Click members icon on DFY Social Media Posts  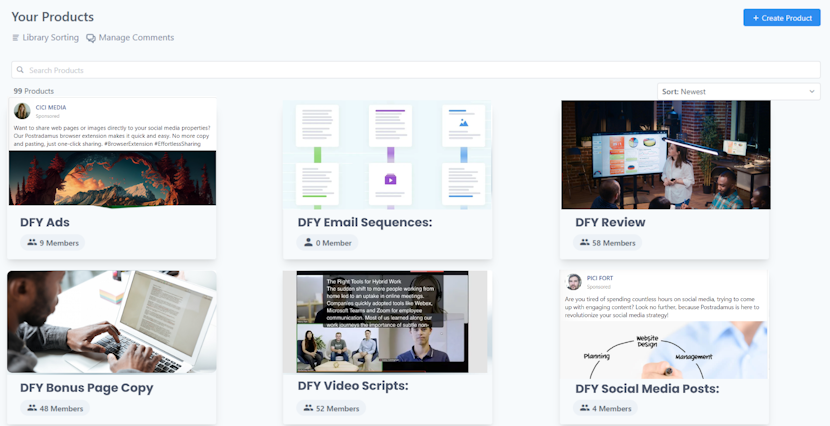click(585, 408)
